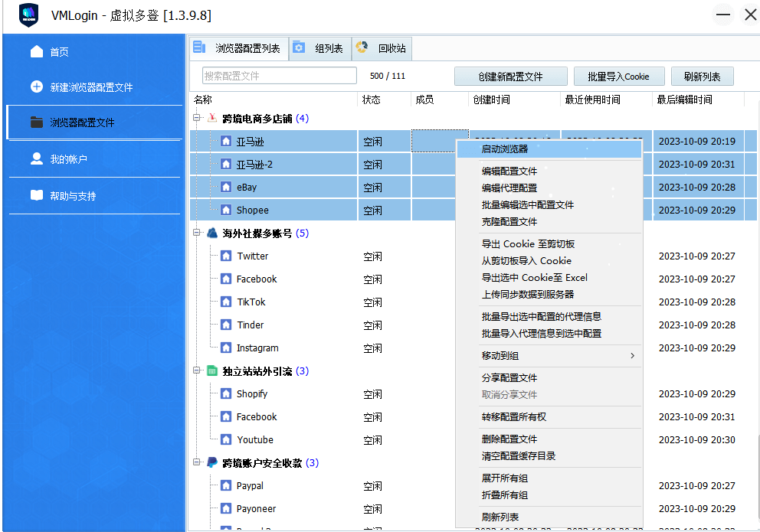
Task: Switch to the 组列表 tab
Action: point(320,48)
